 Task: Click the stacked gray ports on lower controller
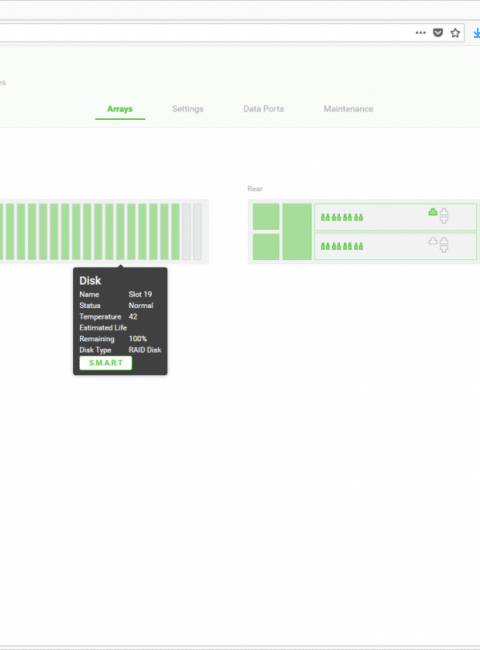(x=444, y=245)
